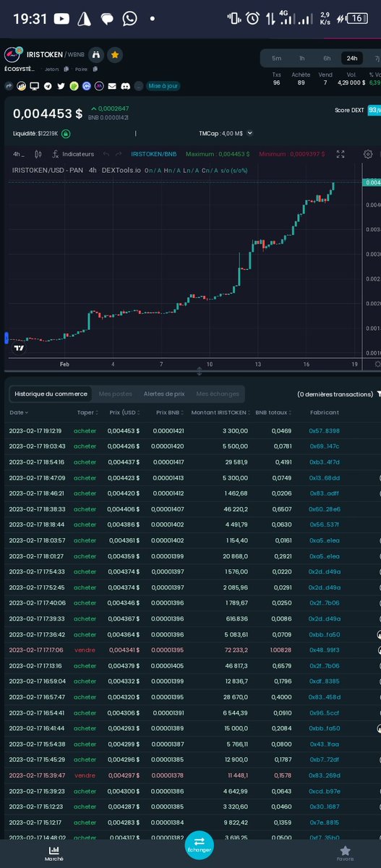Open the Telegram link icon

48,86
